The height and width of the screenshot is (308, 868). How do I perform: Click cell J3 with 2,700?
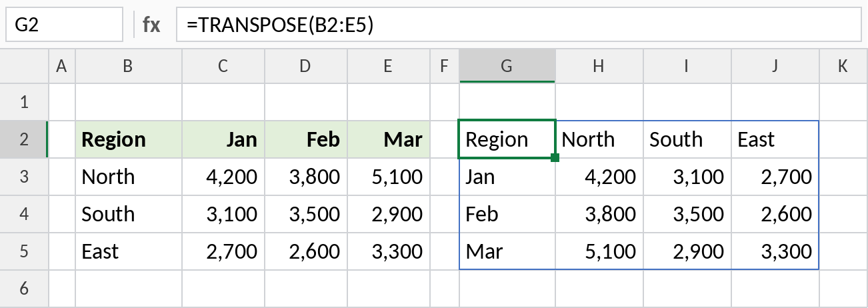coord(775,177)
